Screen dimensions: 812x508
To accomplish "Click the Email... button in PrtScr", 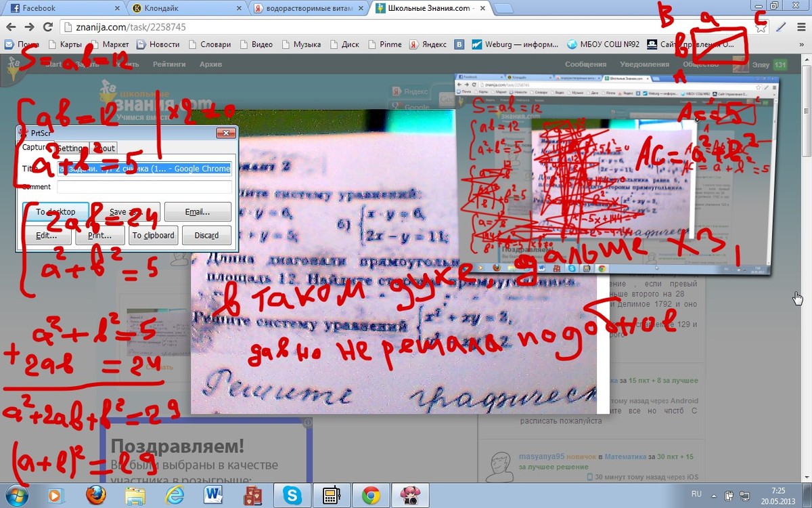I will click(198, 212).
